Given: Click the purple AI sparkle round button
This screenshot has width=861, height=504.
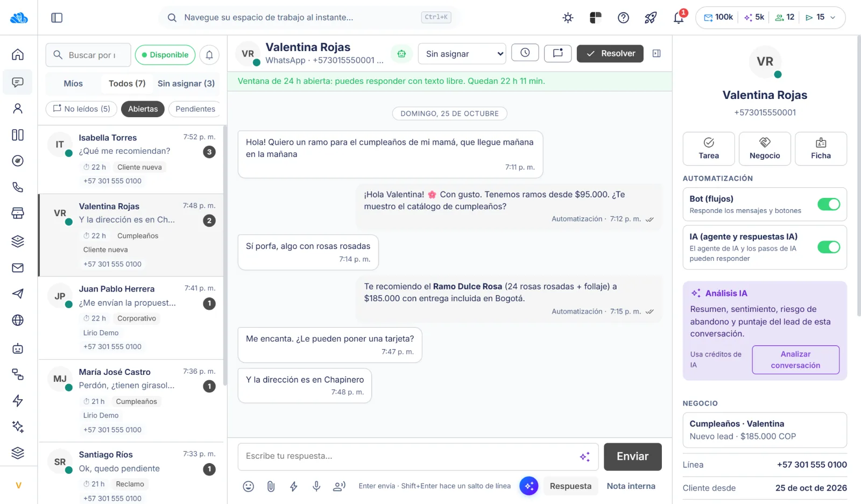Looking at the screenshot, I should click(529, 486).
